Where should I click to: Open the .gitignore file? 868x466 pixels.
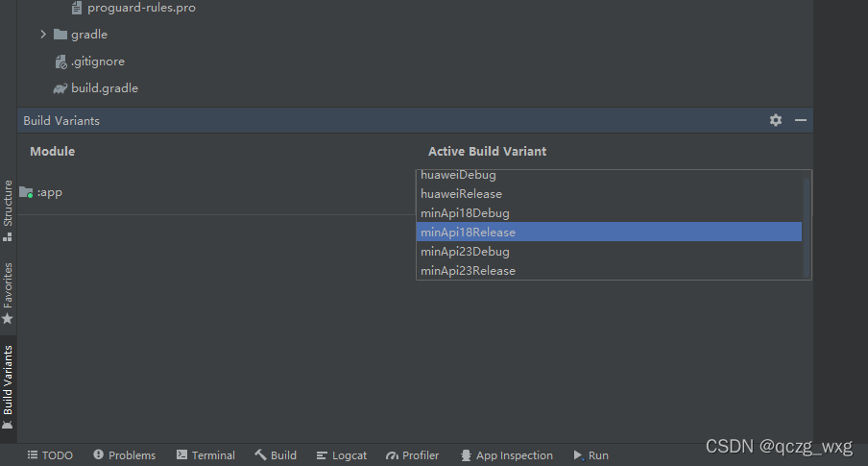97,61
